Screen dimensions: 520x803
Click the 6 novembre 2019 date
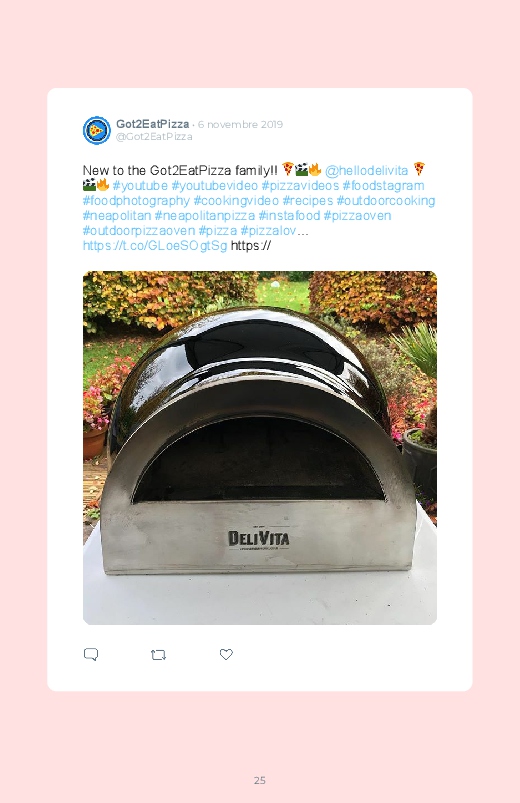click(240, 124)
